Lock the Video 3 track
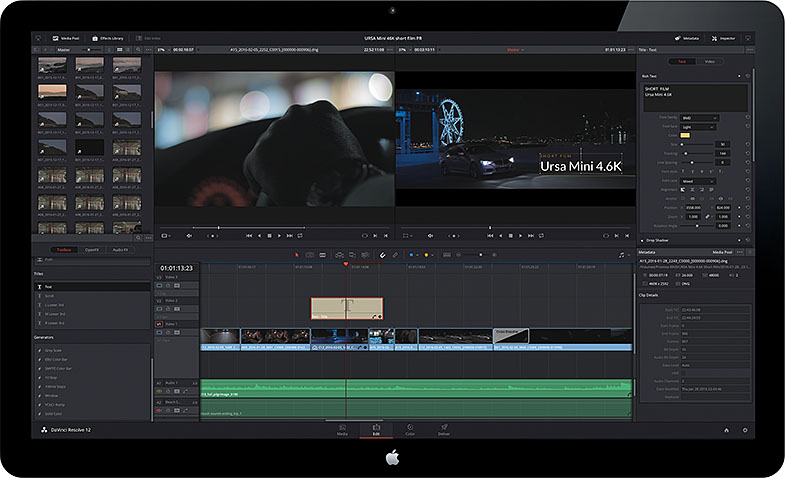The image size is (785, 478). click(168, 285)
